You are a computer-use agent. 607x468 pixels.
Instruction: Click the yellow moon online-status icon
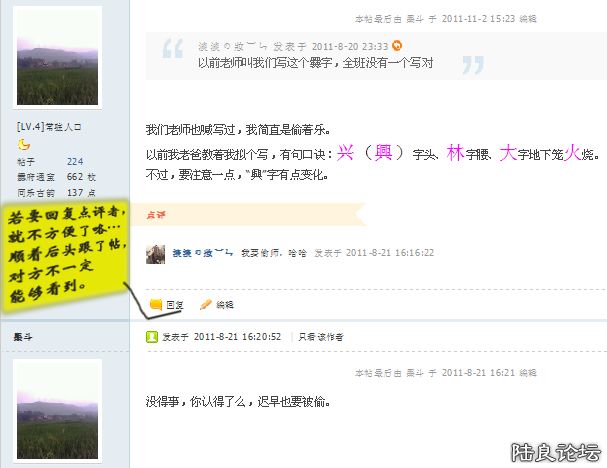(x=24, y=144)
